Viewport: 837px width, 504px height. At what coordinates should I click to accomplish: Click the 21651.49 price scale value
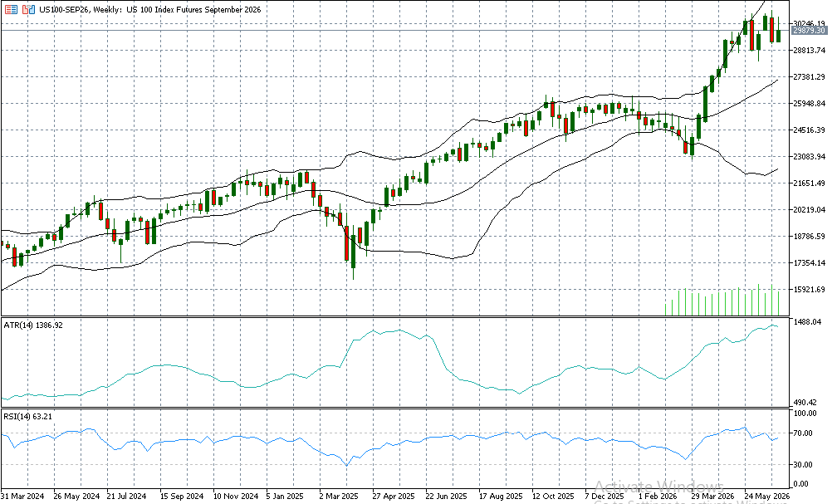point(810,183)
